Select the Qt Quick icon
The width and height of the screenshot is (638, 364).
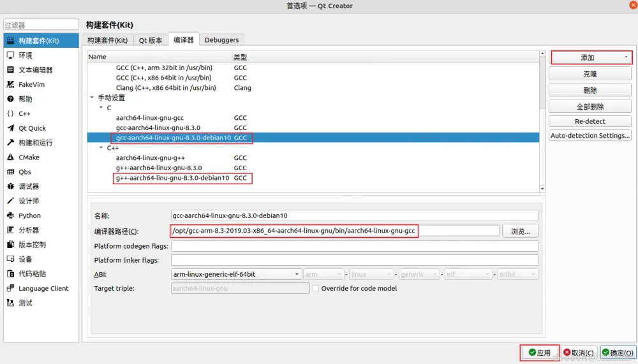pyautogui.click(x=11, y=128)
